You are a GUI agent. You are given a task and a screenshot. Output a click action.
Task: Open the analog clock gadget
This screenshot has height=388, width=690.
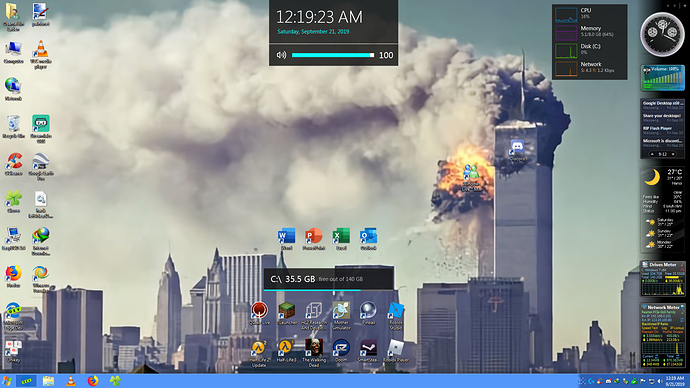662,33
